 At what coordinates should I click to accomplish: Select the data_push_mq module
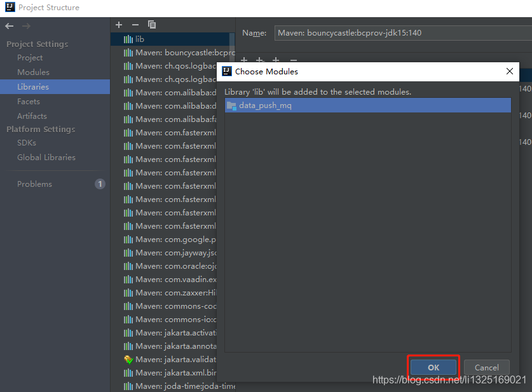368,105
